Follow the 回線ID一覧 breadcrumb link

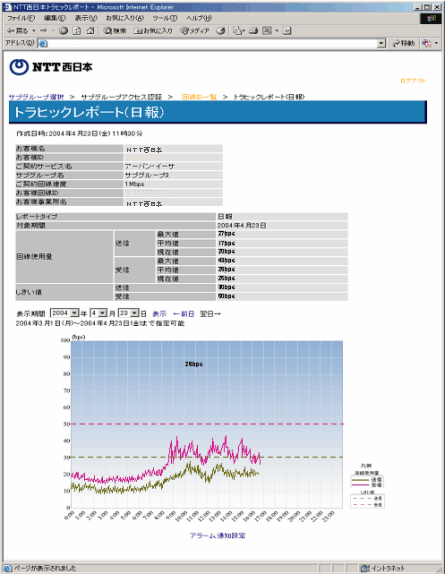[199, 97]
